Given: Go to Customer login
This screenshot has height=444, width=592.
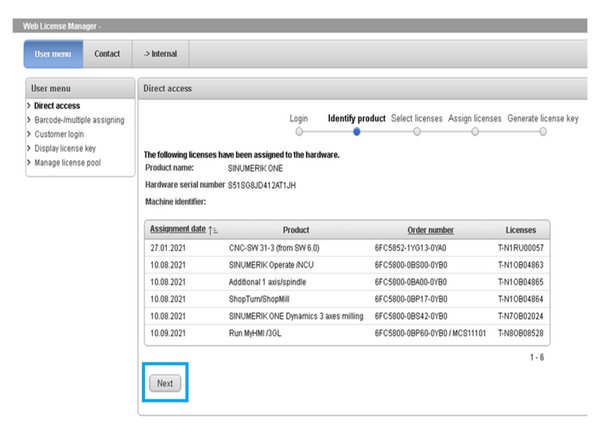Looking at the screenshot, I should 59,134.
